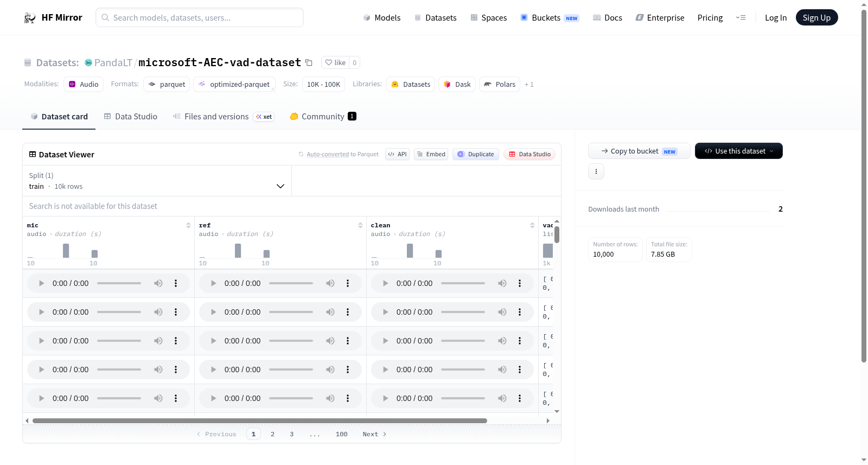
Task: Open more options for second row clean audio
Action: pyautogui.click(x=520, y=312)
